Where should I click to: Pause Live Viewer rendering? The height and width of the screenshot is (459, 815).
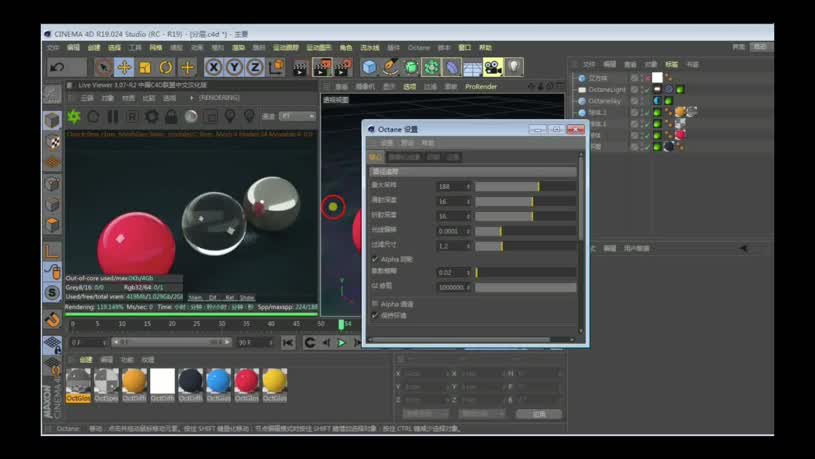[113, 116]
